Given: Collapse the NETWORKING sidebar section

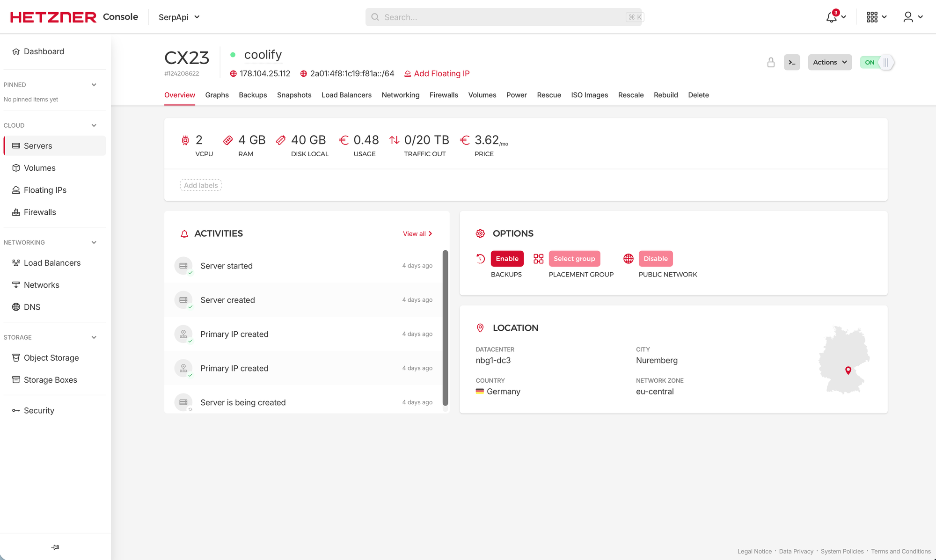Looking at the screenshot, I should tap(94, 242).
